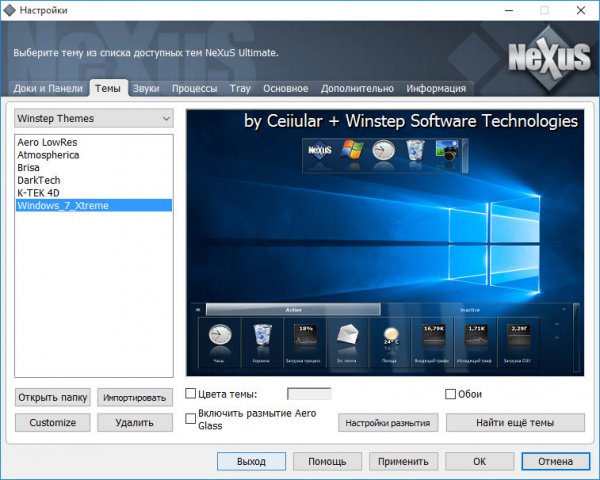Close the Настройки window

[x=580, y=10]
